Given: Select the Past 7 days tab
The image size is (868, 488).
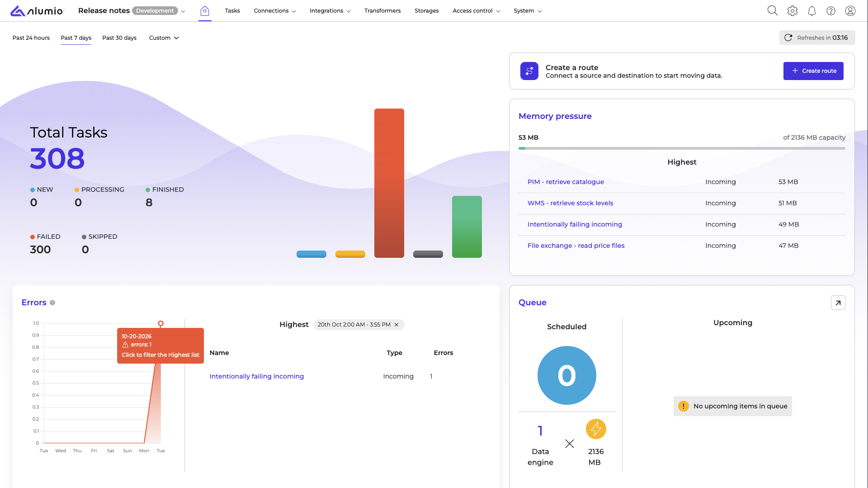Looking at the screenshot, I should click(x=76, y=38).
